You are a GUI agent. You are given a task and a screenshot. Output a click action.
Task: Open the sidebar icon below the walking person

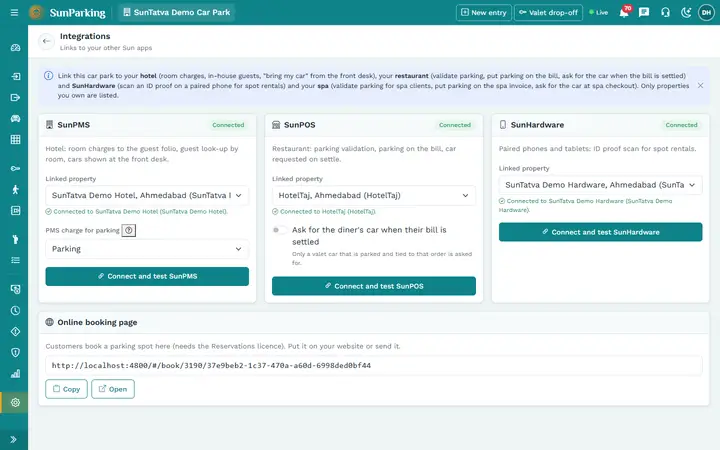coord(15,210)
